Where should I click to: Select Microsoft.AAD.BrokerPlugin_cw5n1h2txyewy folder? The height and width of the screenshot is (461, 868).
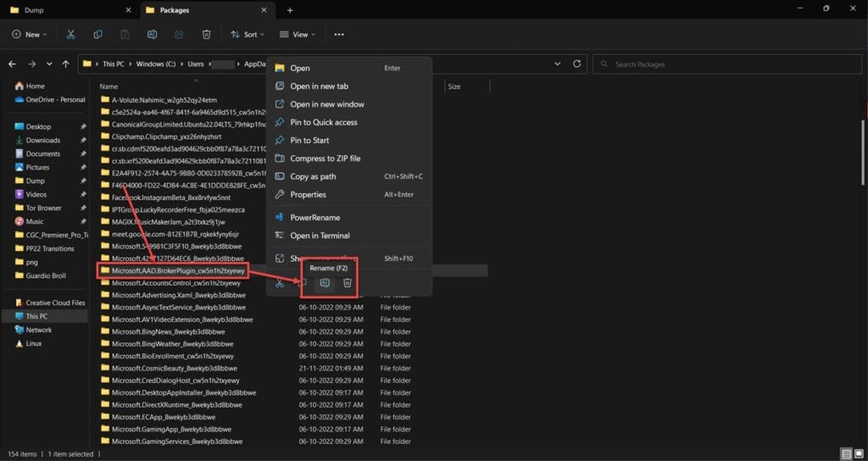(x=173, y=270)
